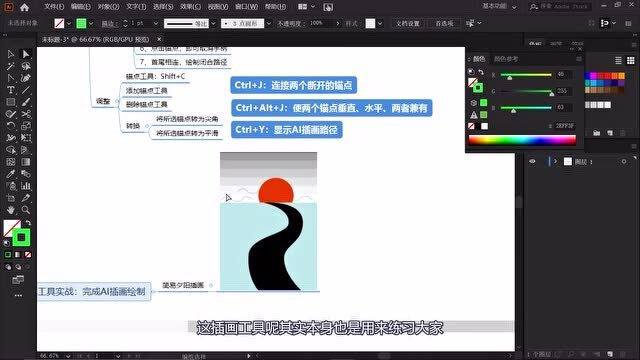This screenshot has width=640, height=360.
Task: Open the Color panel options menu
Action: click(579, 59)
